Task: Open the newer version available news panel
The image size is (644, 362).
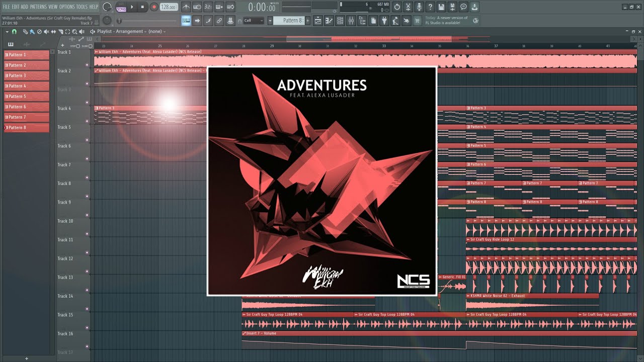Action: point(452,20)
